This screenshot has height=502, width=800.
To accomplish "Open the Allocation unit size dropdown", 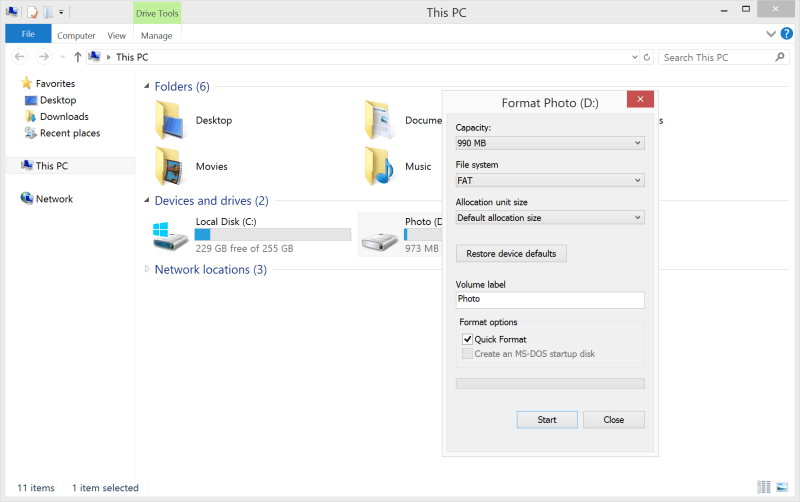I will pos(550,217).
